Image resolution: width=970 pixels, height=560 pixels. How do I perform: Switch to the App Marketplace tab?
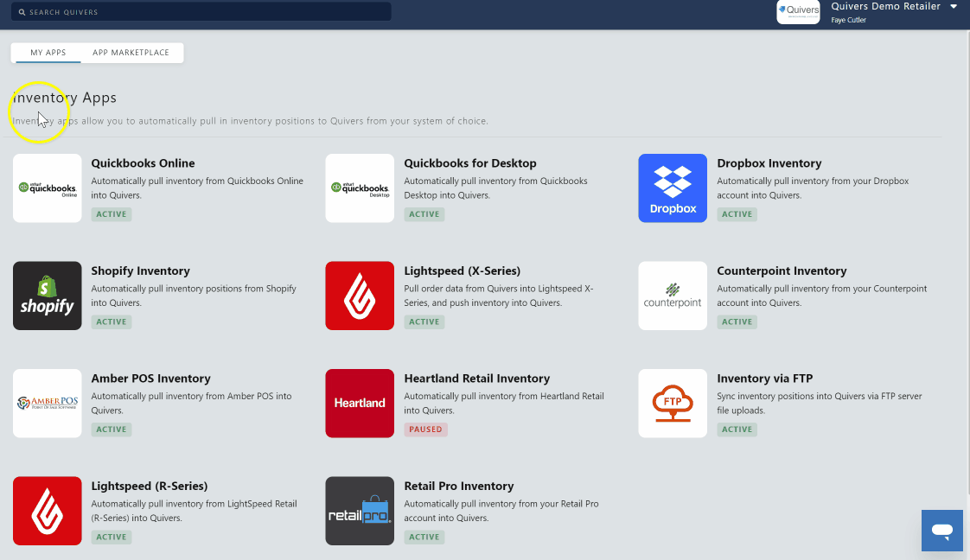(131, 53)
